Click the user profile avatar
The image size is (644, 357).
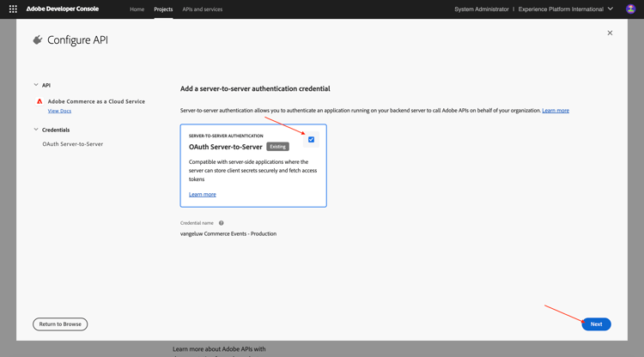click(630, 9)
